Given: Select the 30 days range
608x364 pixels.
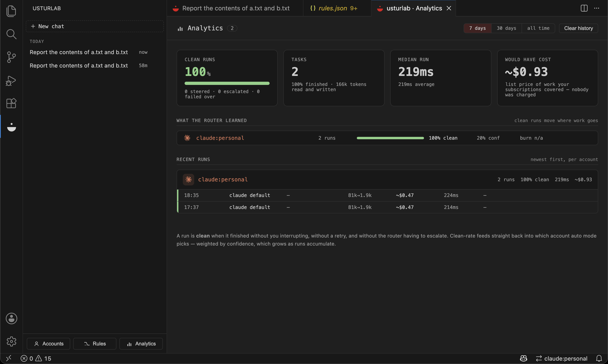Looking at the screenshot, I should [x=506, y=28].
